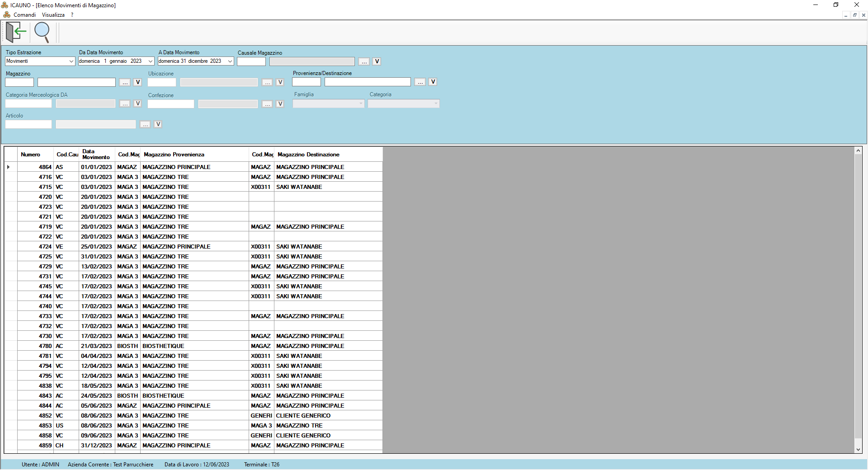Open the Tipo Estrazione dropdown
This screenshot has height=470, width=868.
tap(71, 61)
